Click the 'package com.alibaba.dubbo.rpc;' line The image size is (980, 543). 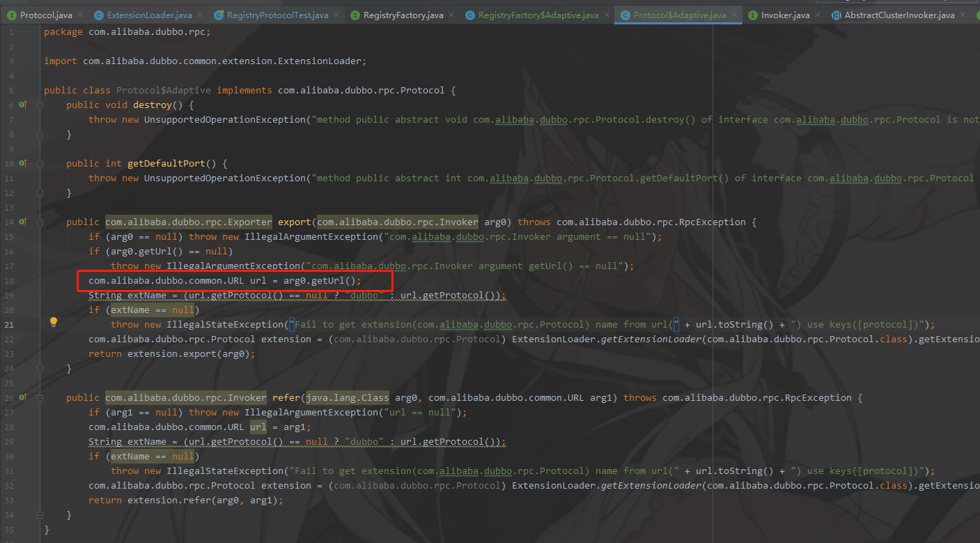[127, 31]
